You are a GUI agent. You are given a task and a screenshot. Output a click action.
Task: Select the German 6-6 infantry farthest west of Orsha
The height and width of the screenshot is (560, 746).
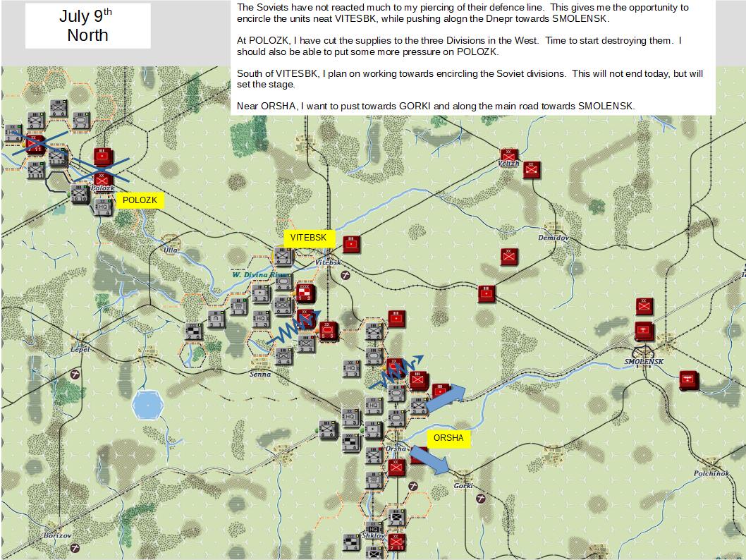tap(329, 430)
